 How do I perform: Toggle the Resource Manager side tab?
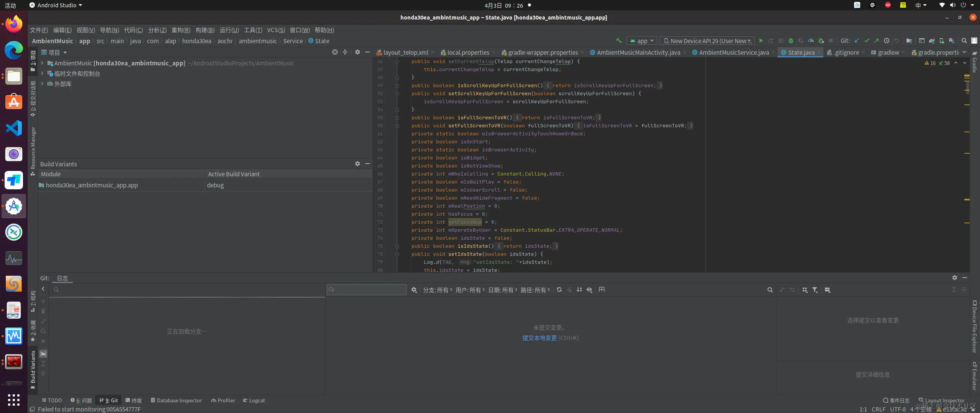[x=33, y=151]
